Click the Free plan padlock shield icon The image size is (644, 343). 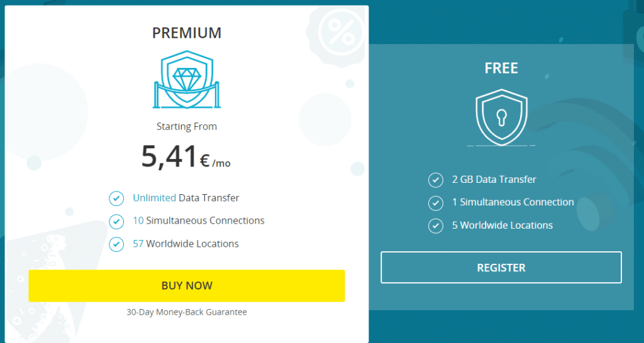click(x=501, y=117)
